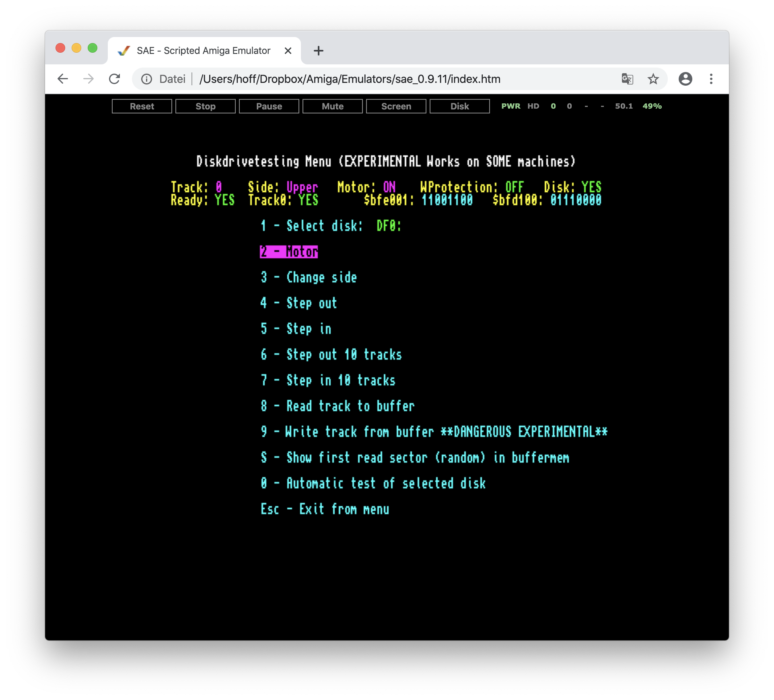Screen dimensions: 774x700
Task: Select entry 0 - Automatic test of disk
Action: (x=373, y=483)
